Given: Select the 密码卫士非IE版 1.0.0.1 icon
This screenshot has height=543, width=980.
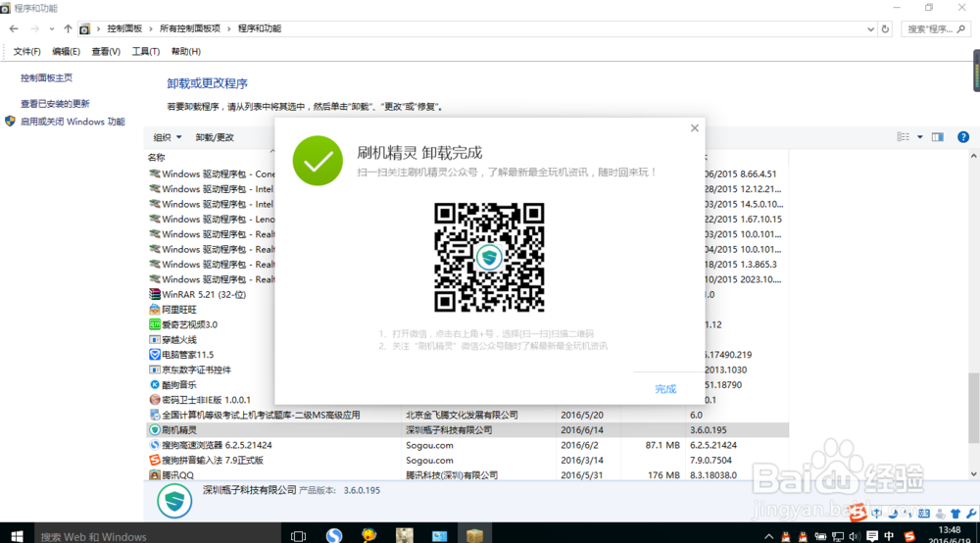Looking at the screenshot, I should [155, 400].
